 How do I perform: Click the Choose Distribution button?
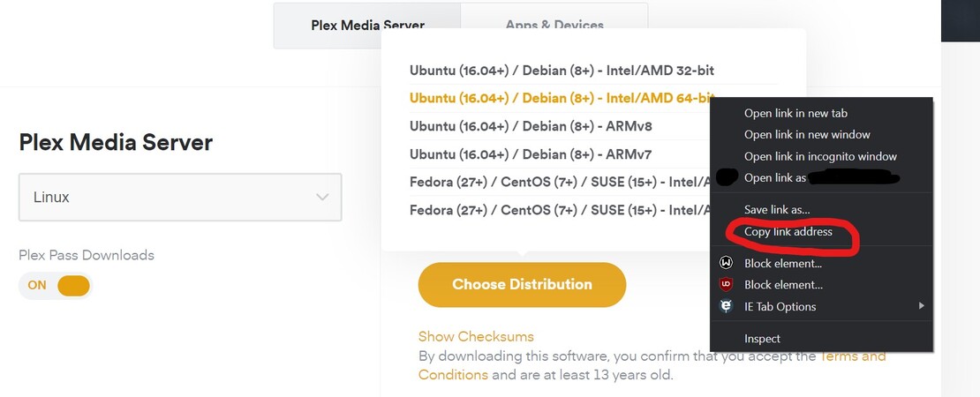coord(522,284)
